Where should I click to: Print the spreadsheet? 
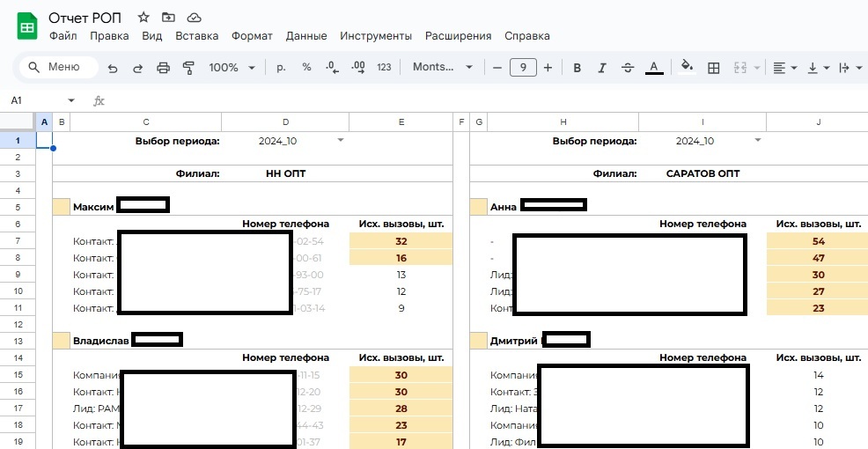point(164,68)
